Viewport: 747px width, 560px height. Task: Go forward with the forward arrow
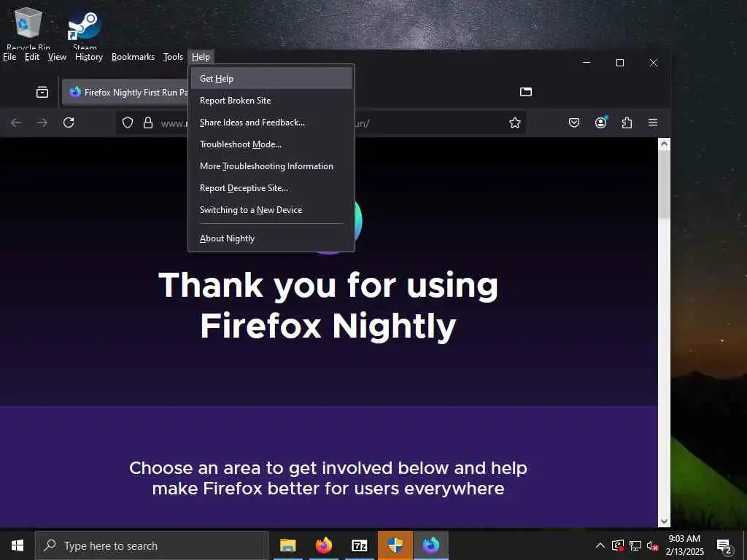pyautogui.click(x=42, y=122)
